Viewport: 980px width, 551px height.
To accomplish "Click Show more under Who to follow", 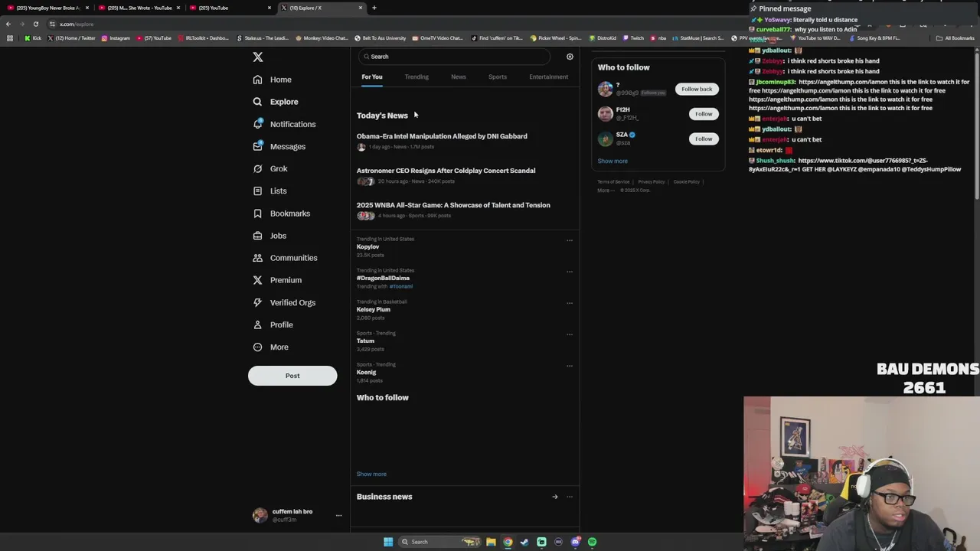I will [x=612, y=161].
